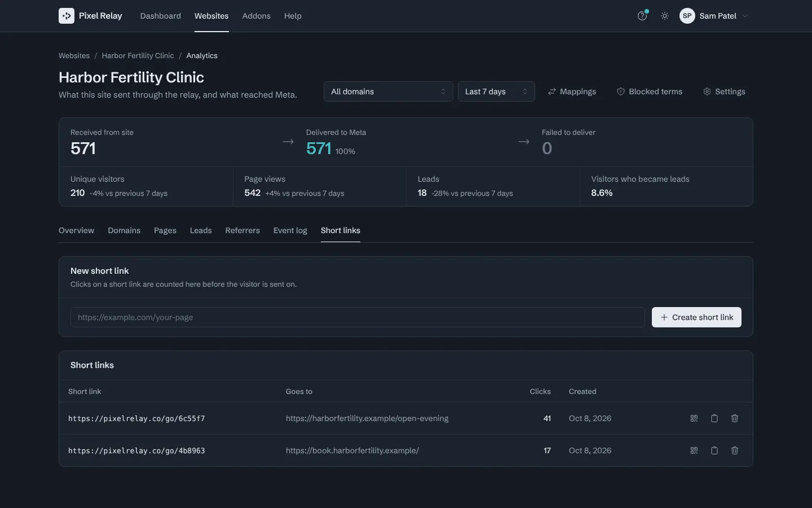The height and width of the screenshot is (508, 812).
Task: Switch to the Domains tab
Action: tap(124, 230)
